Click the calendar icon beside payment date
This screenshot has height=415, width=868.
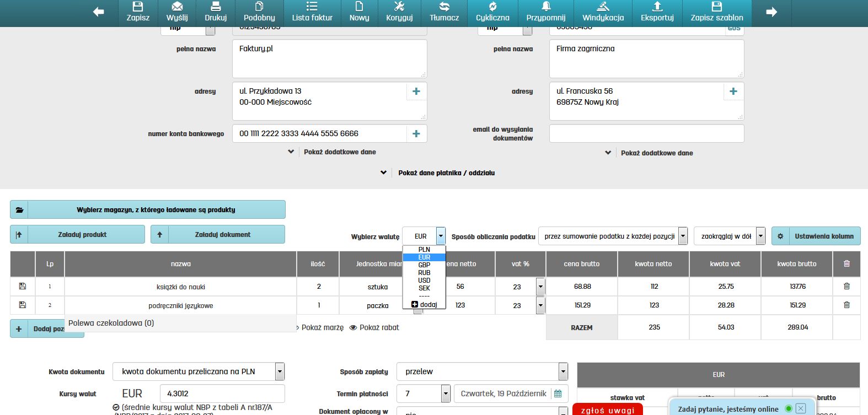[558, 394]
